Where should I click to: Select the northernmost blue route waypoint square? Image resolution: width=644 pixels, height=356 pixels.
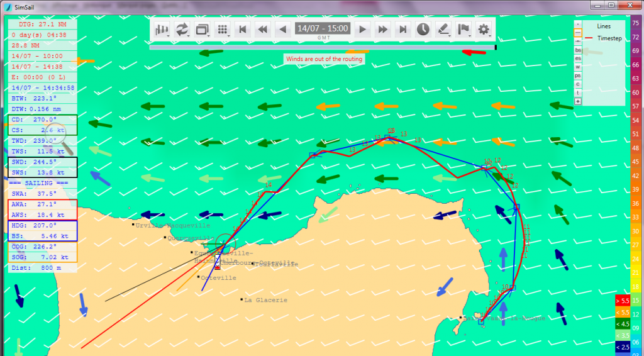pyautogui.click(x=387, y=137)
